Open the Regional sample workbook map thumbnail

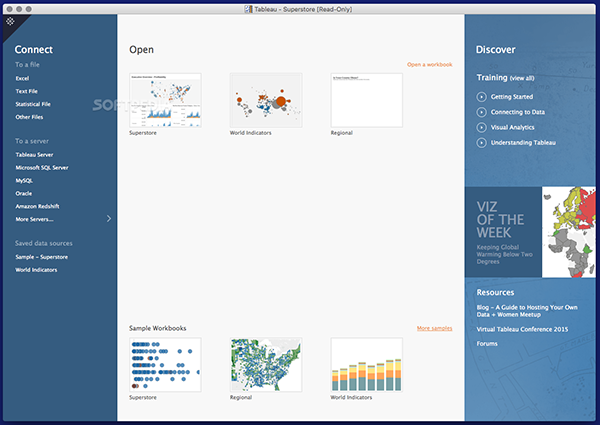(x=266, y=365)
